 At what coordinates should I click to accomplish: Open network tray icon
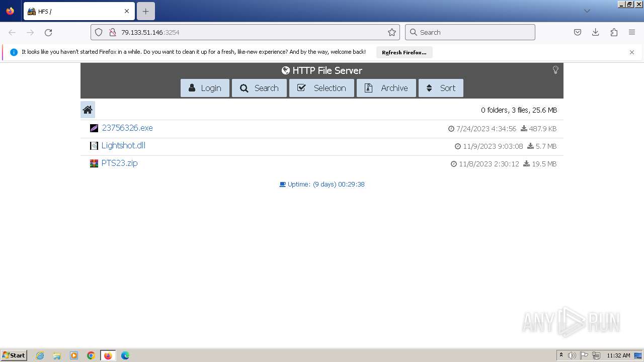click(x=596, y=355)
